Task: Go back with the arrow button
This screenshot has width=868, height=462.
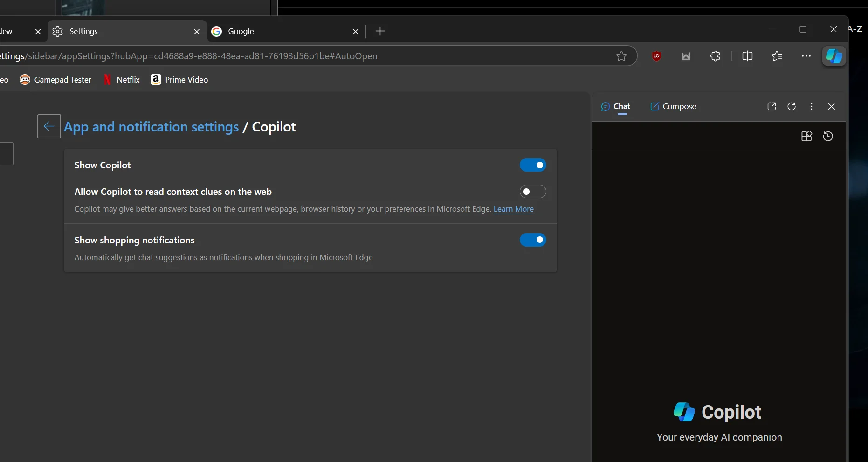Action: 49,126
